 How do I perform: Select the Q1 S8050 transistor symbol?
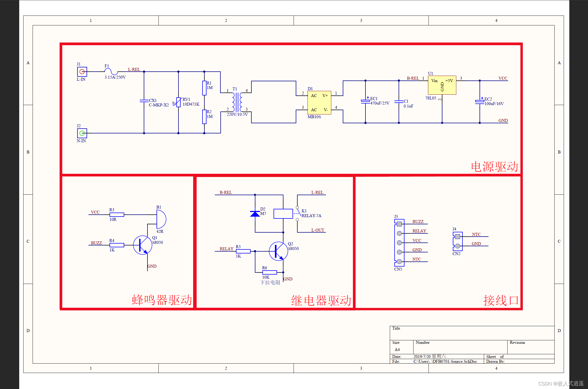point(143,245)
